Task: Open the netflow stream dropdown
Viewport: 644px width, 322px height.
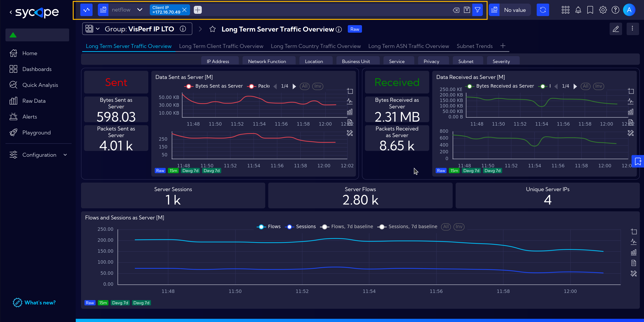Action: coord(140,10)
